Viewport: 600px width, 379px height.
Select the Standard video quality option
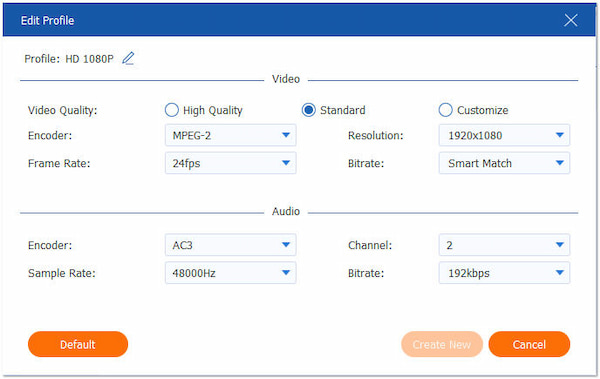tap(308, 110)
